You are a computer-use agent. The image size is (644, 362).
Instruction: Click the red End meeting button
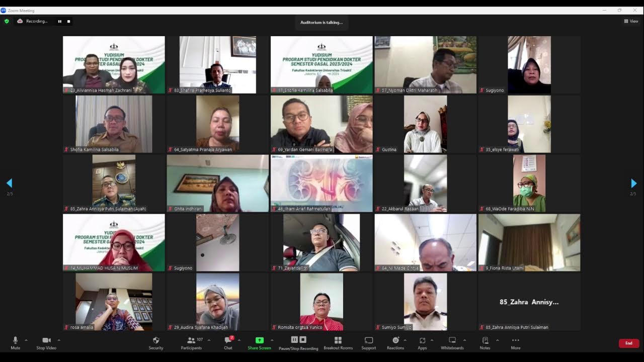pyautogui.click(x=629, y=343)
